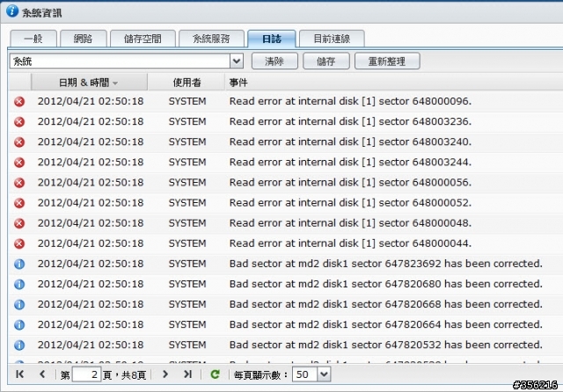563x392 pixels.
Task: Click info icon for sector 647820664 row
Action: click(x=19, y=325)
